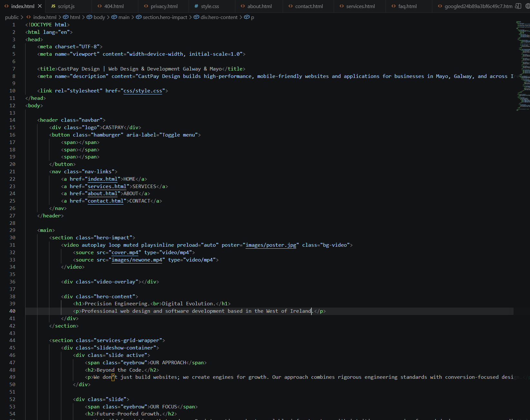The image size is (530, 420).
Task: Click the HTML icon on 404.html tab
Action: pyautogui.click(x=100, y=6)
